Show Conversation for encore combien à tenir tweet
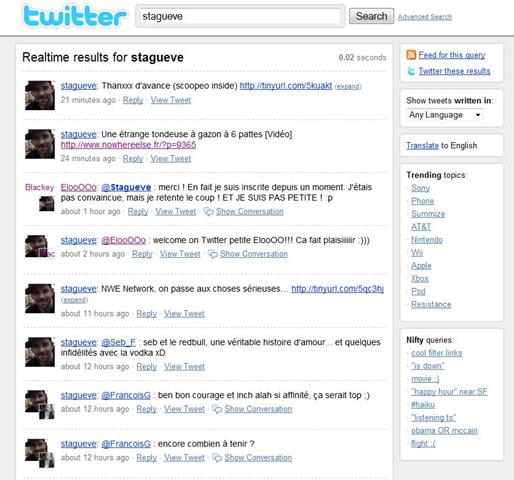The height and width of the screenshot is (480, 514). (x=258, y=458)
